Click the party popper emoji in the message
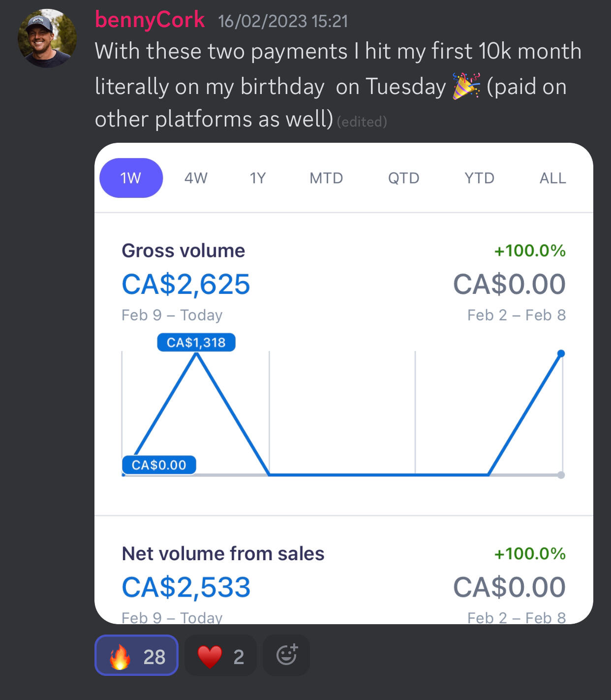This screenshot has height=700, width=611. click(x=466, y=86)
